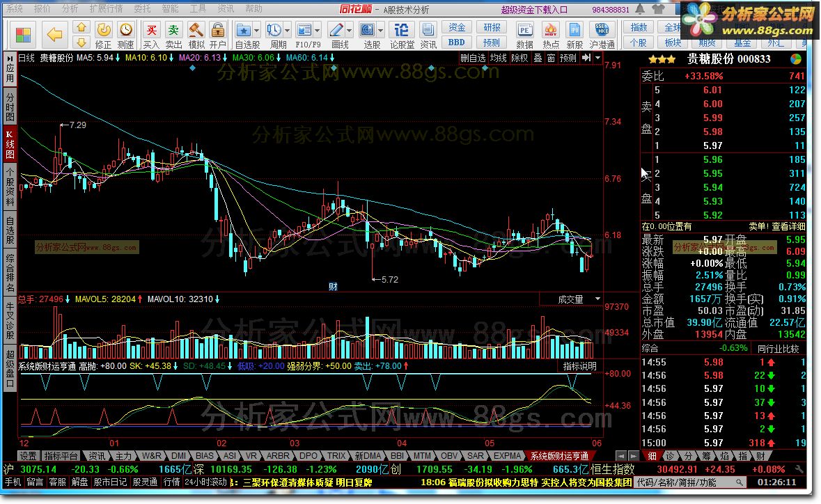Expand the 选股 dropdown arrow
Screen dimensions: 821x504
point(381,31)
